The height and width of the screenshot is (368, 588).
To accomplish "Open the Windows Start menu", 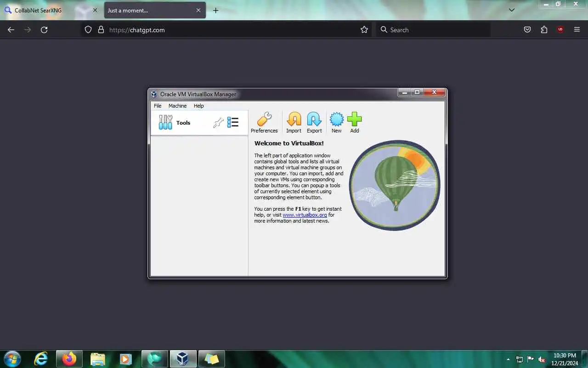I will [12, 359].
